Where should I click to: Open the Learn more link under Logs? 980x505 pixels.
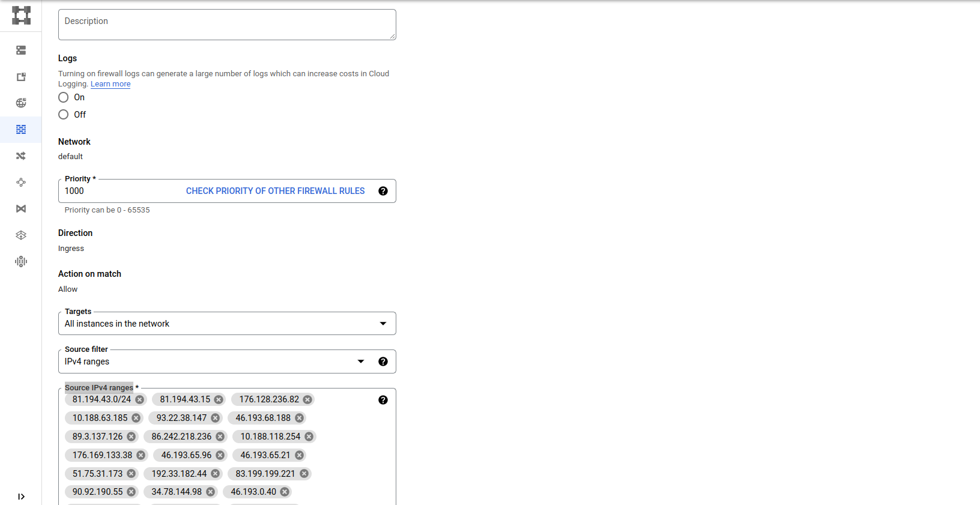[x=110, y=84]
